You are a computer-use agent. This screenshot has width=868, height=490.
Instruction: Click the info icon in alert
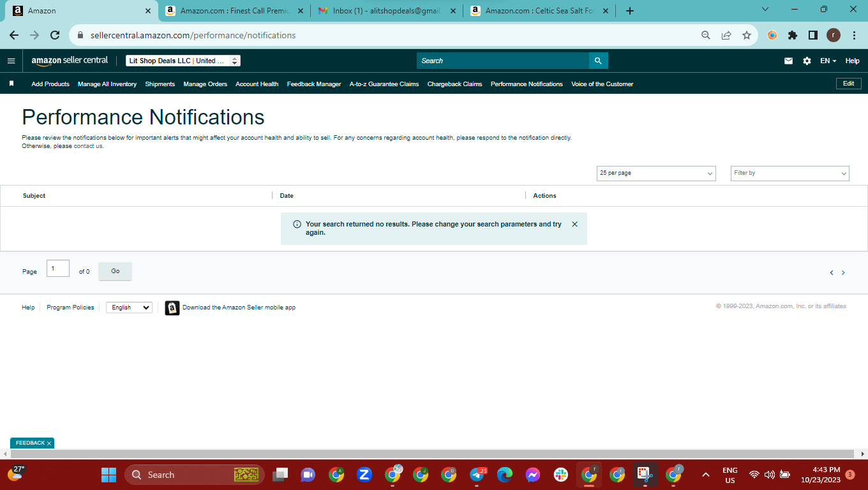click(297, 225)
